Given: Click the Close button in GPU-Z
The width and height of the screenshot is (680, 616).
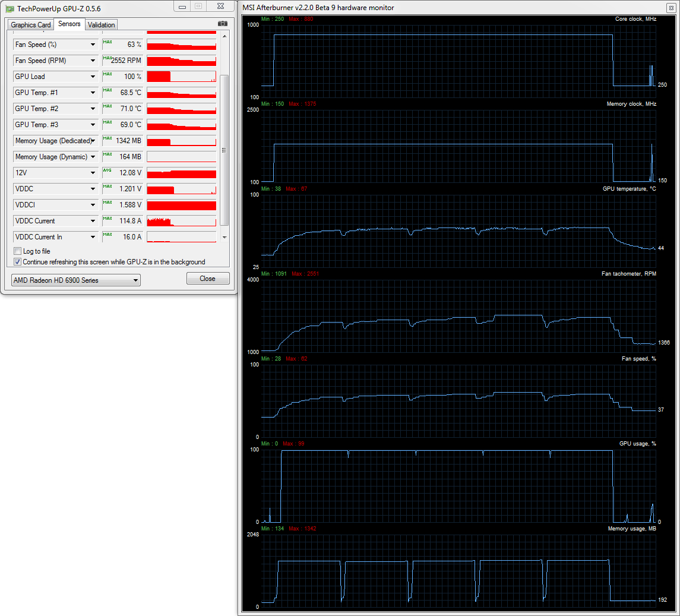Looking at the screenshot, I should pos(208,279).
